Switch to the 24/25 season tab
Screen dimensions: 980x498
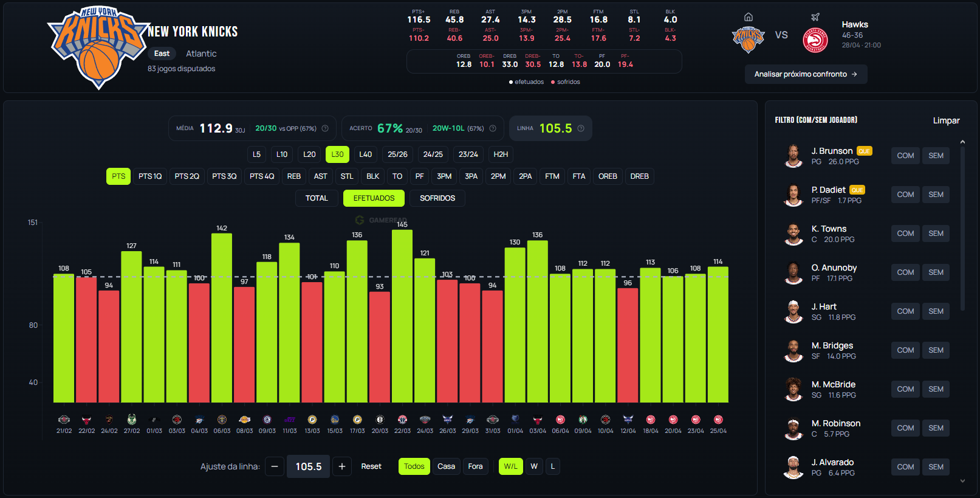tap(433, 154)
